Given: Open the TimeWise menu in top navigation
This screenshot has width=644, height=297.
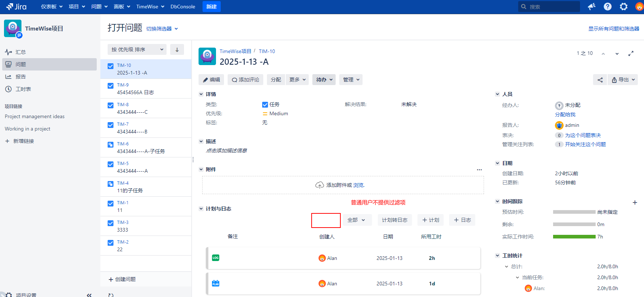Looking at the screenshot, I should pyautogui.click(x=150, y=7).
